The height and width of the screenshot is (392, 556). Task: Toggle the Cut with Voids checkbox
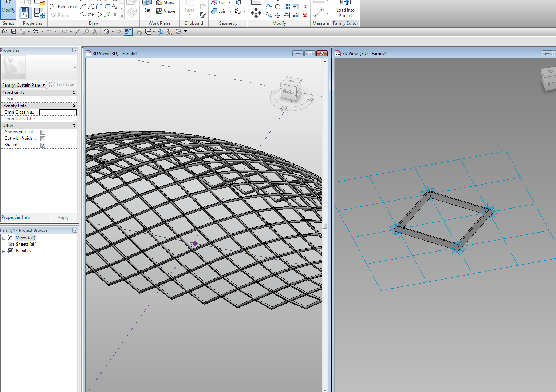tap(43, 139)
